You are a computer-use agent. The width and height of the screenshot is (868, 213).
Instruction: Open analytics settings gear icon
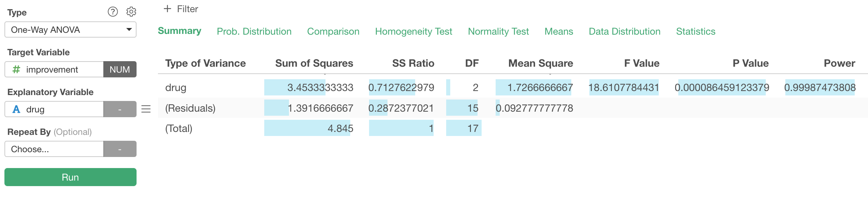(131, 12)
